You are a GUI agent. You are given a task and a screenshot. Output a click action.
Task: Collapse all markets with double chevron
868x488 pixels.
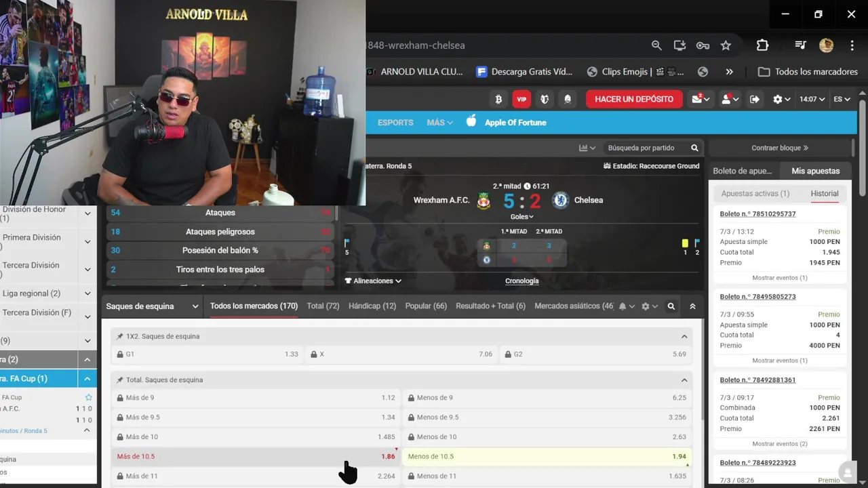[x=692, y=306]
